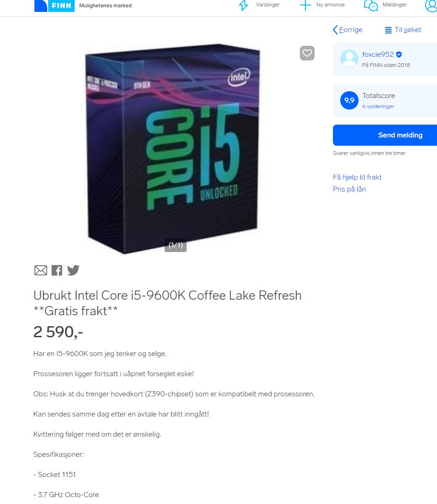
Task: Return to search via Til søket
Action: (403, 30)
